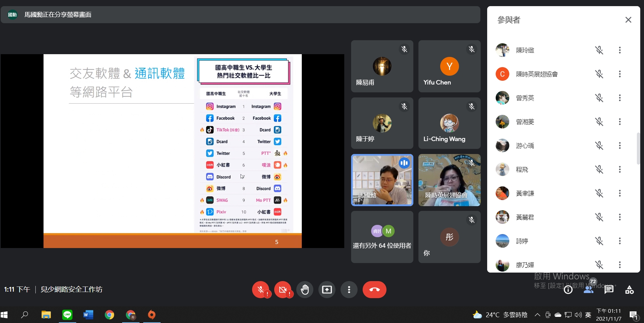Open the Windows notification center

click(x=634, y=315)
